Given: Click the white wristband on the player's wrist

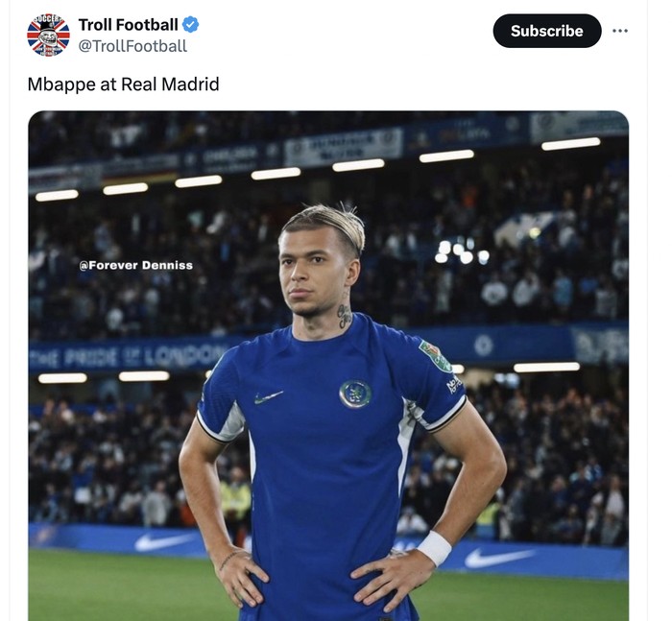Looking at the screenshot, I should pos(434,548).
